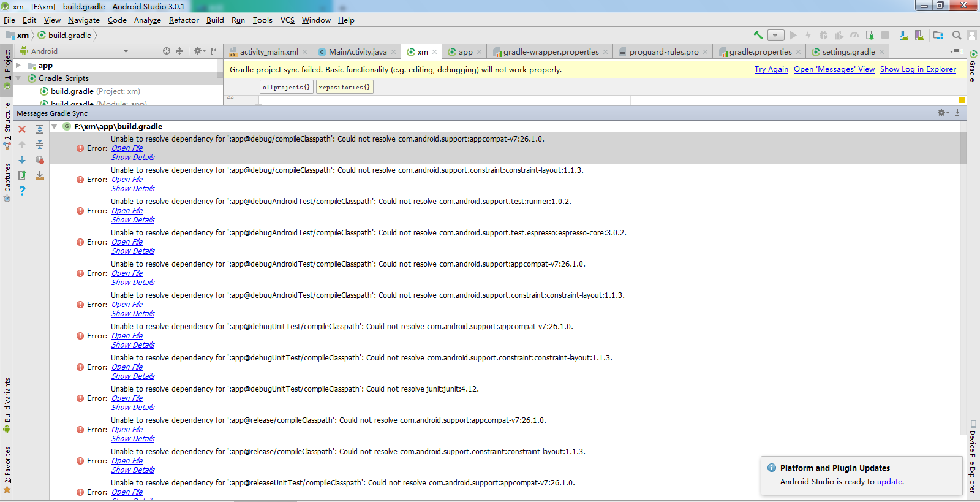The width and height of the screenshot is (980, 502).
Task: Toggle the Build Variants tool window
Action: [7, 405]
